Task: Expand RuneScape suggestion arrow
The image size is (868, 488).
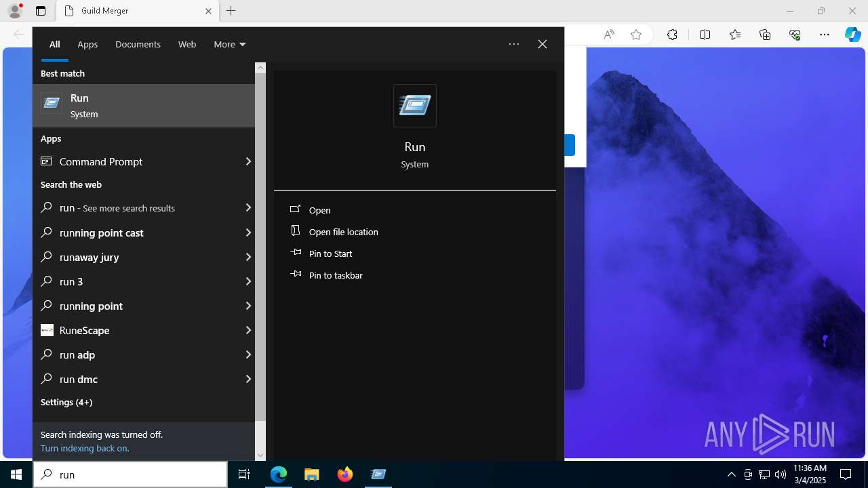Action: (x=248, y=330)
